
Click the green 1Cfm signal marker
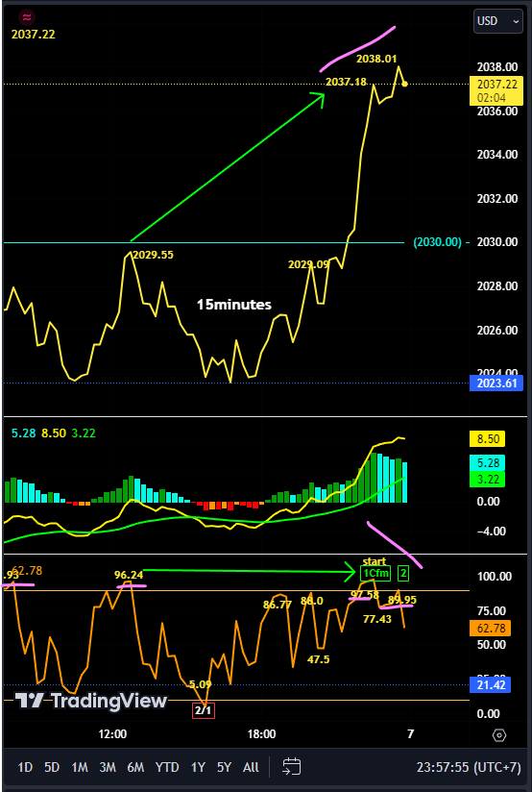tap(375, 573)
